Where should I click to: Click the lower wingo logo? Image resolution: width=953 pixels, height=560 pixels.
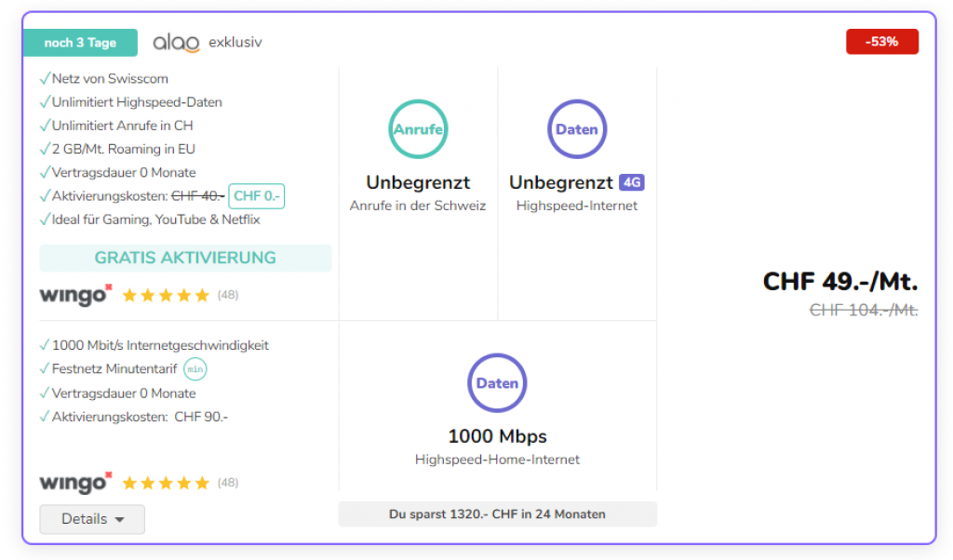pos(75,483)
